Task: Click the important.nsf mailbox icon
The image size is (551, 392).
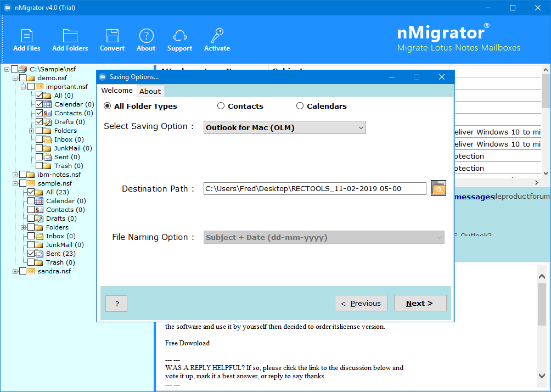Action: click(39, 87)
